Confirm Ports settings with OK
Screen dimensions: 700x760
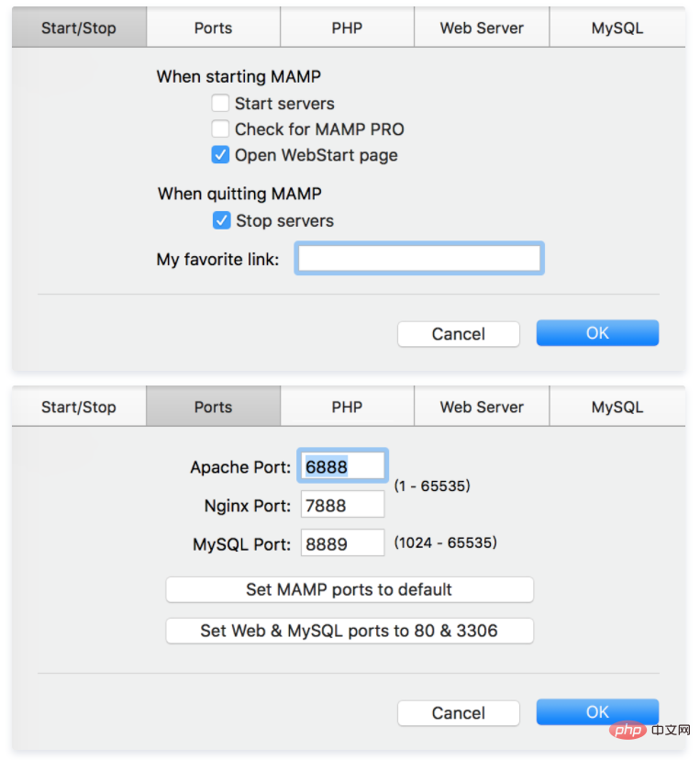click(x=597, y=712)
